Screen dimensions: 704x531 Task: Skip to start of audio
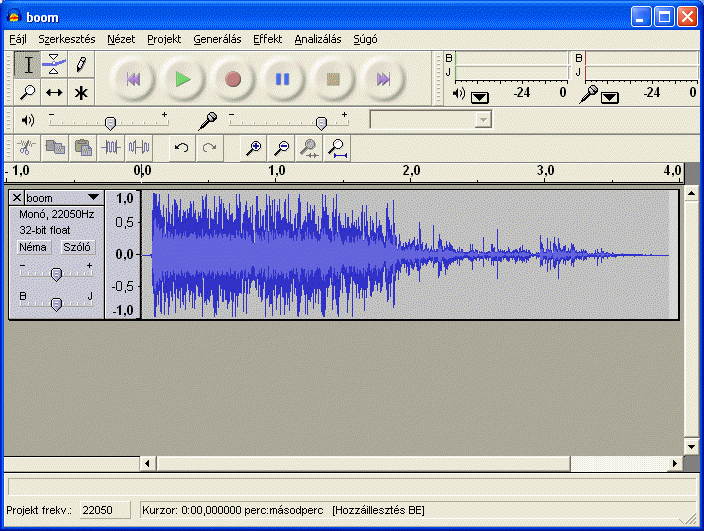[x=133, y=79]
